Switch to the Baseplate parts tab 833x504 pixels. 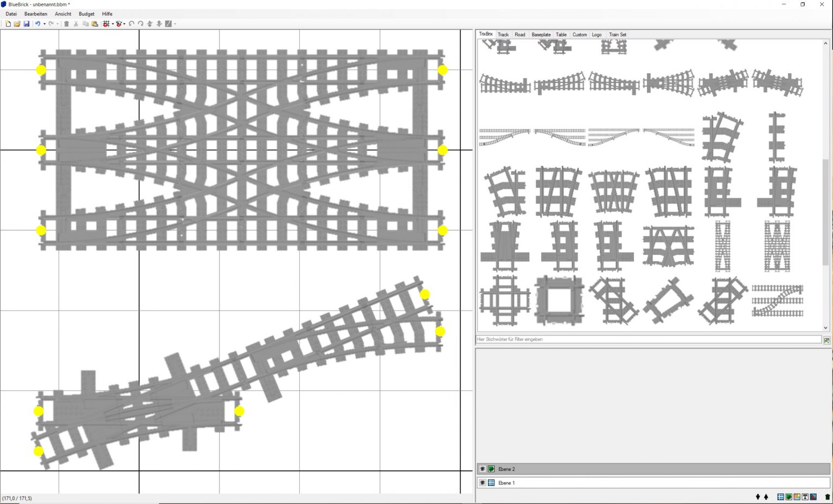541,34
